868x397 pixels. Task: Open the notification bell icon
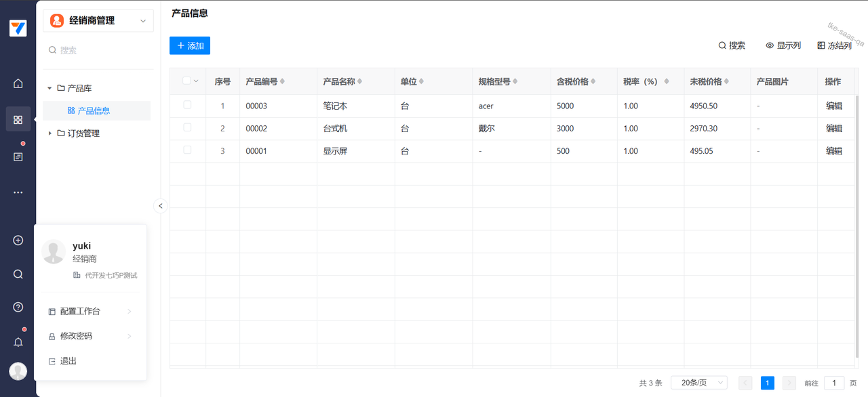click(18, 342)
